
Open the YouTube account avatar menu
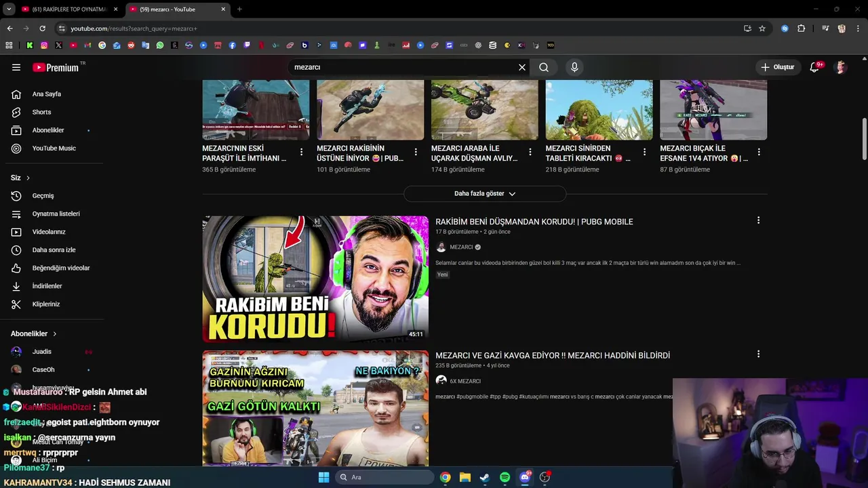pos(841,67)
